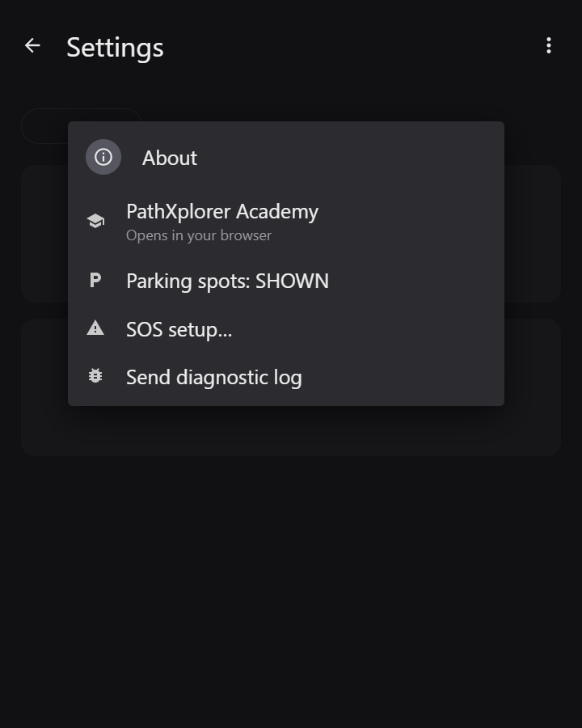The height and width of the screenshot is (728, 582).
Task: Toggle Parking spots: SHOWN setting
Action: pyautogui.click(x=286, y=281)
